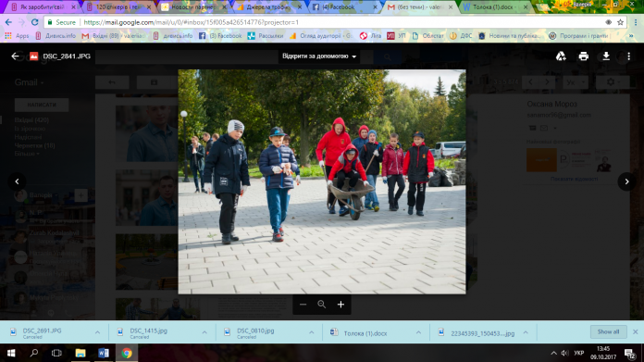Bookmark this page with the star icon
644x362 pixels.
click(x=620, y=22)
